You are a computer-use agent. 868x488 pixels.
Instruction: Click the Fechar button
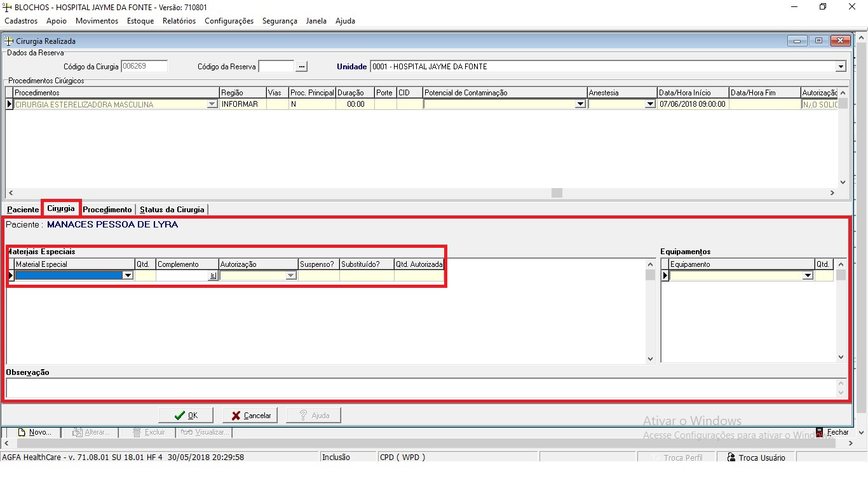[x=832, y=432]
